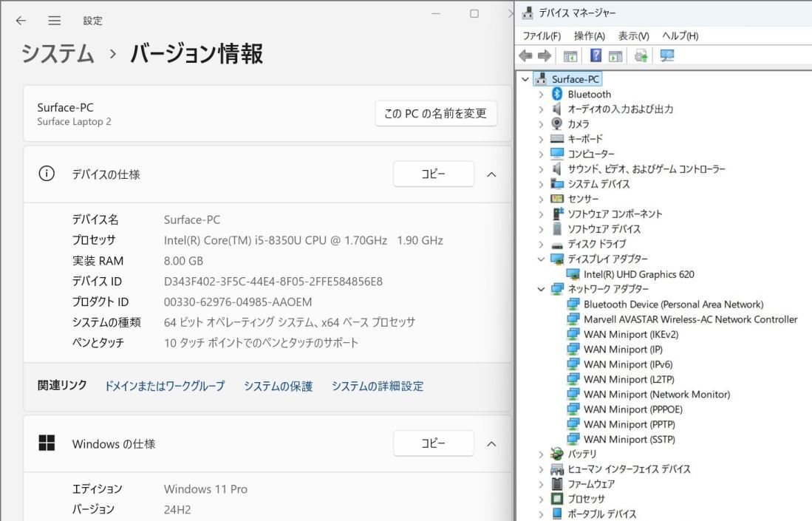812x521 pixels.
Task: Click the update driver toolbar icon
Action: tap(641, 55)
